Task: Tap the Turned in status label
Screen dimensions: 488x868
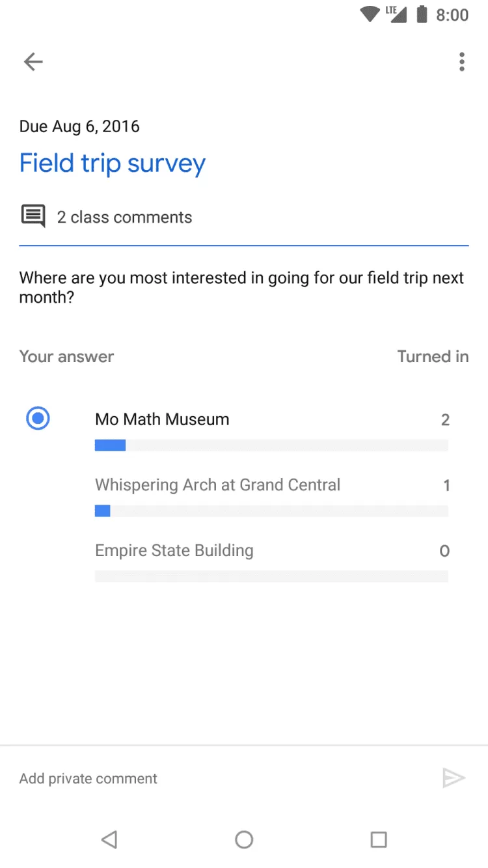Action: point(433,357)
